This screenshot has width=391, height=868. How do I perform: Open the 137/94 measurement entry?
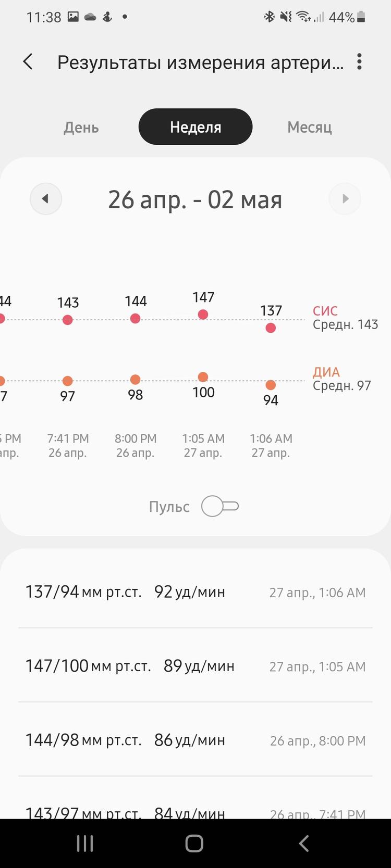pos(195,592)
